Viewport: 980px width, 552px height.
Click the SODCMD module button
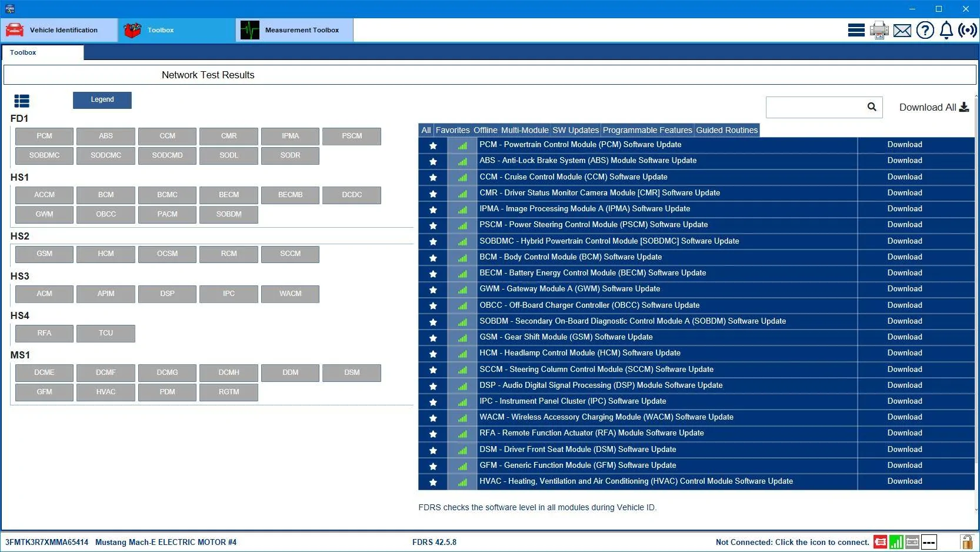click(167, 156)
